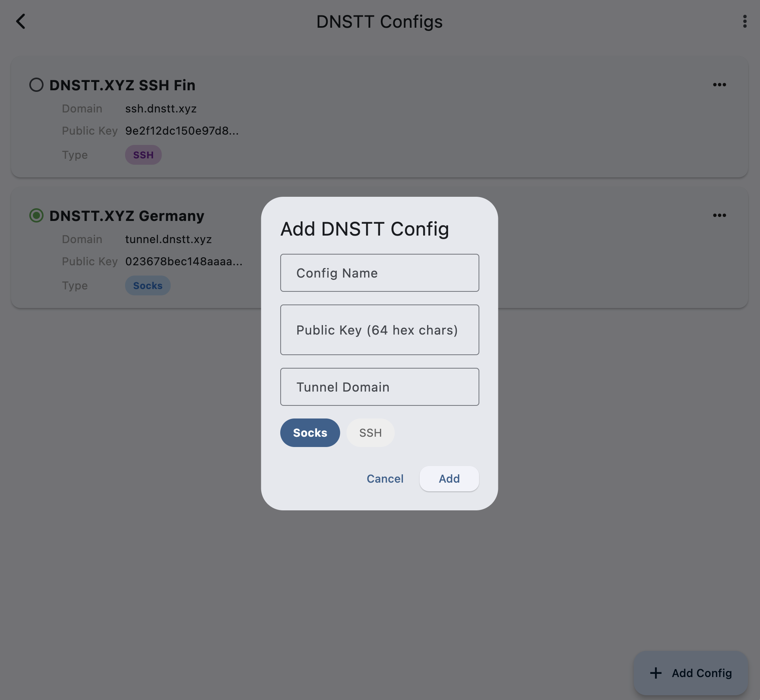This screenshot has height=700, width=760.
Task: Open options menu for DNSTT.XYZ SSH Fin
Action: [719, 85]
